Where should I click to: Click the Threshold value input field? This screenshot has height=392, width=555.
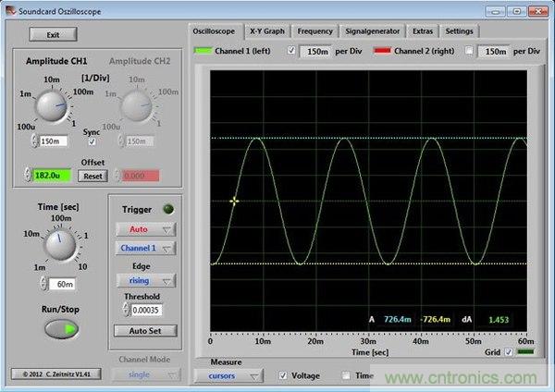point(147,312)
